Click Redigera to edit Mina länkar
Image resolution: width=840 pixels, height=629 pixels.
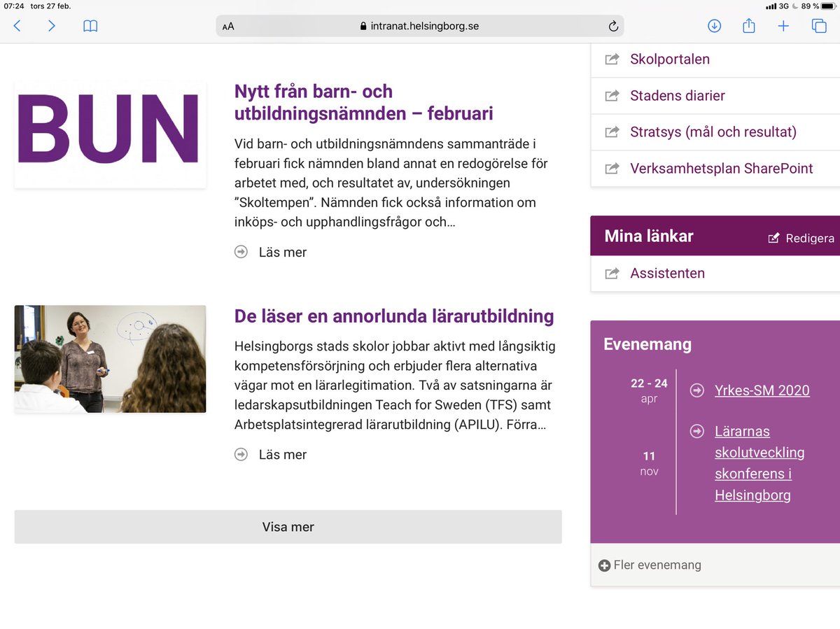[810, 239]
